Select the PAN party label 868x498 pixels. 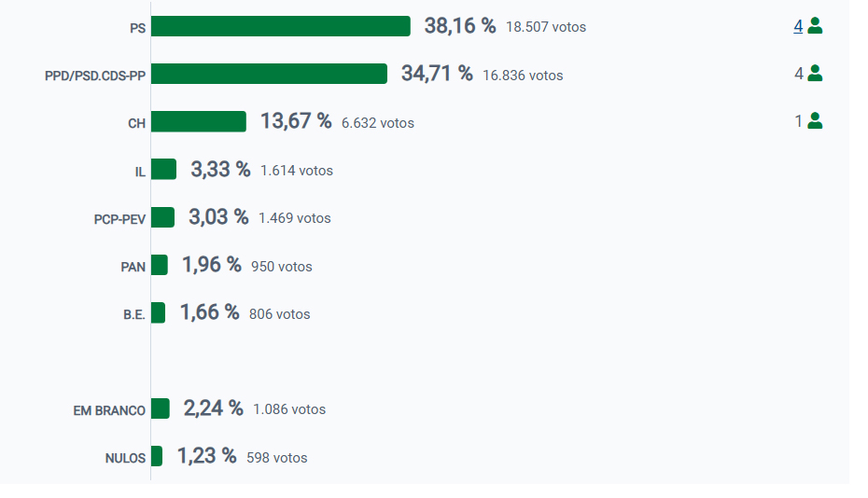(133, 267)
